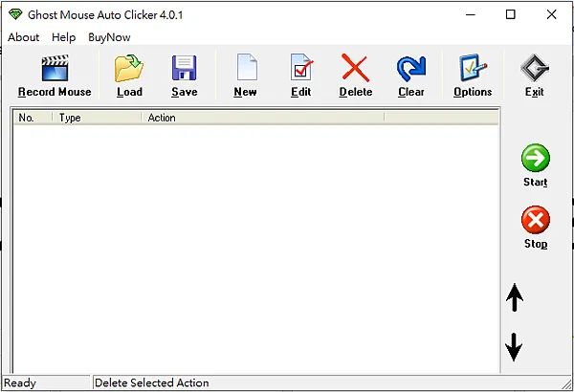This screenshot has height=392, width=574.
Task: Delete the selected action with the red X
Action: (x=356, y=68)
